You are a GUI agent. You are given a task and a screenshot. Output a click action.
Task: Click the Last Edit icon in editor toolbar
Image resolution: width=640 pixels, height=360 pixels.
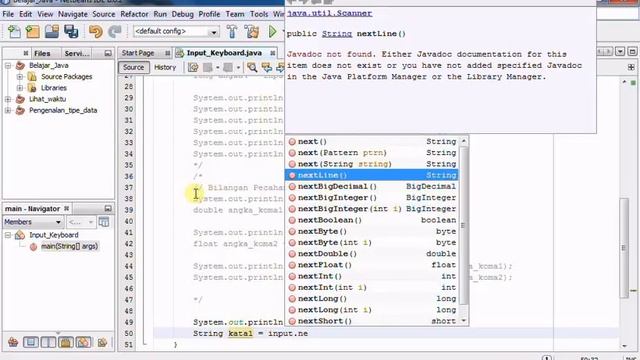point(193,67)
